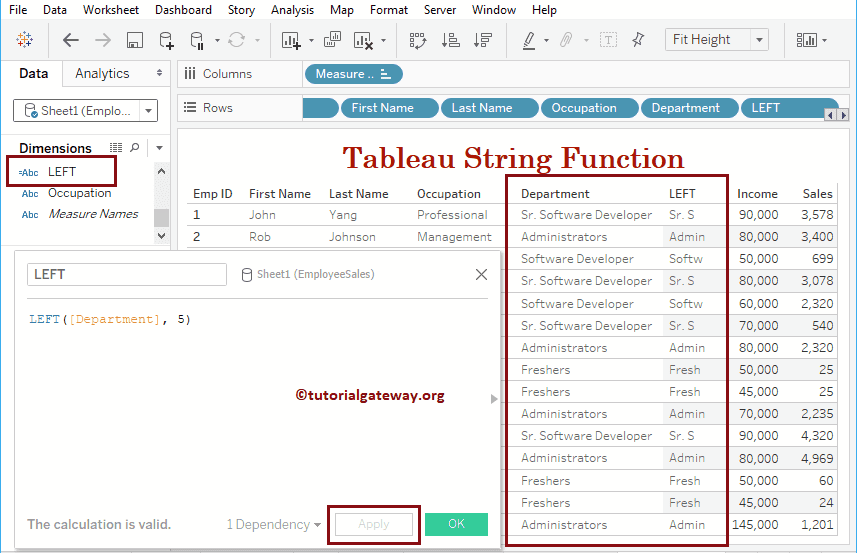857x553 pixels.
Task: Open the Pause Auto Updates dropdown arrow
Action: (x=217, y=40)
